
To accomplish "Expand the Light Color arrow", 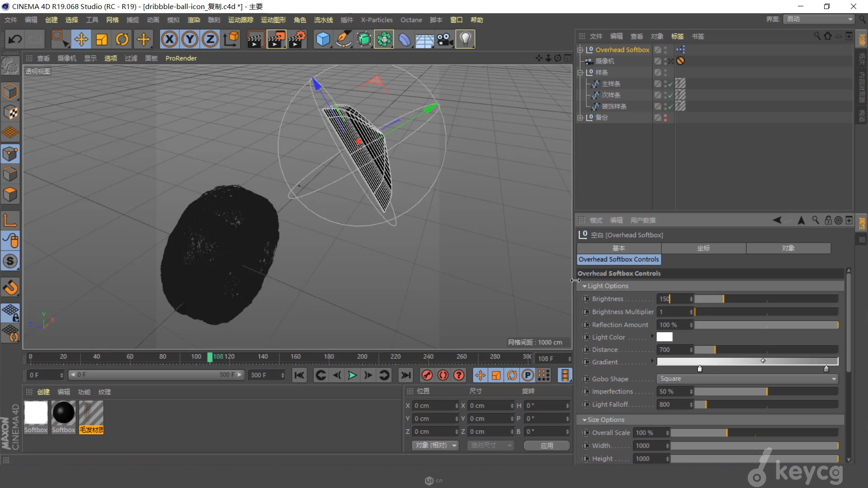I will click(652, 336).
